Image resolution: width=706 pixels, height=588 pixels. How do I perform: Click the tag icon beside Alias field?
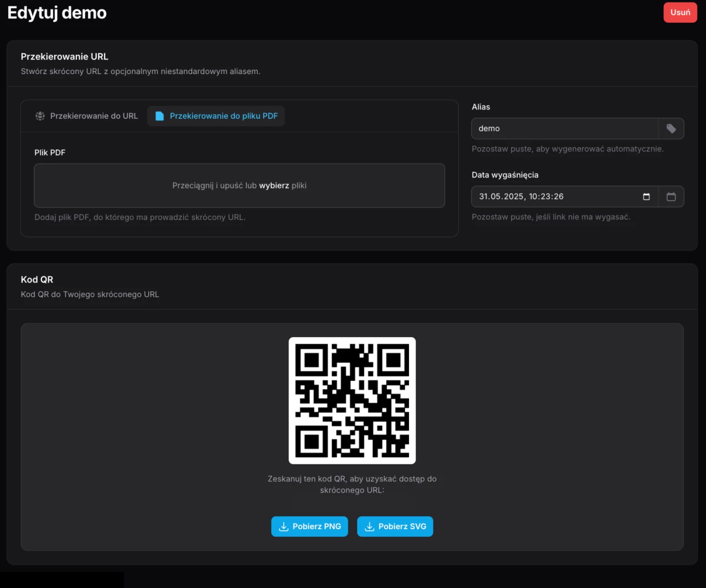pos(671,128)
